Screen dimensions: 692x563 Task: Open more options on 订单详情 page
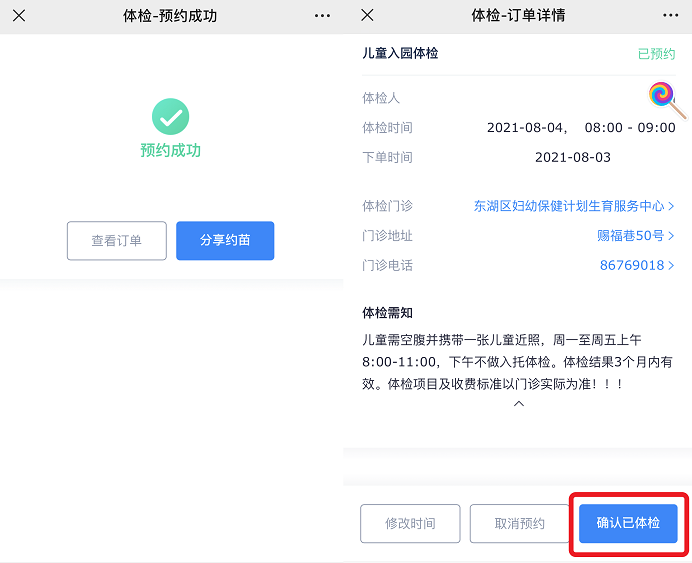click(670, 16)
